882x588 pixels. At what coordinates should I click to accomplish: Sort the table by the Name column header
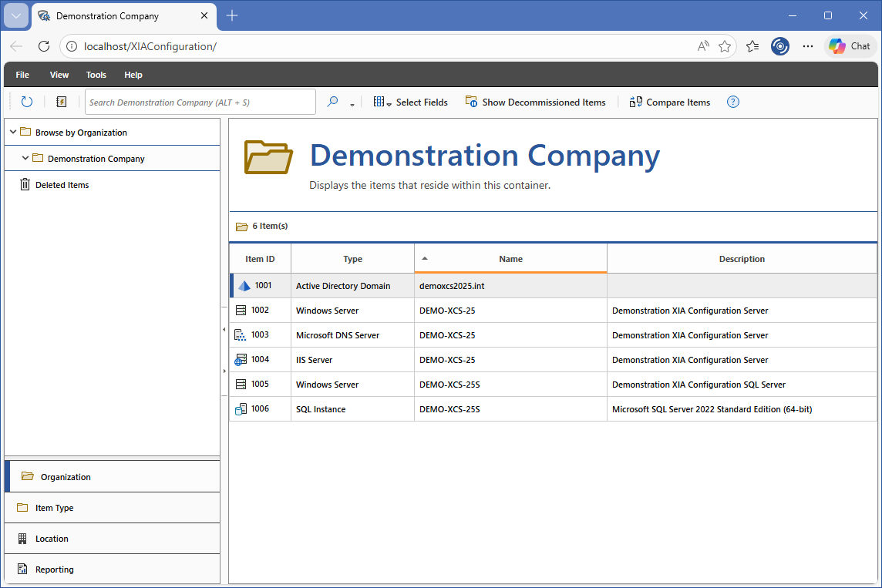tap(510, 259)
